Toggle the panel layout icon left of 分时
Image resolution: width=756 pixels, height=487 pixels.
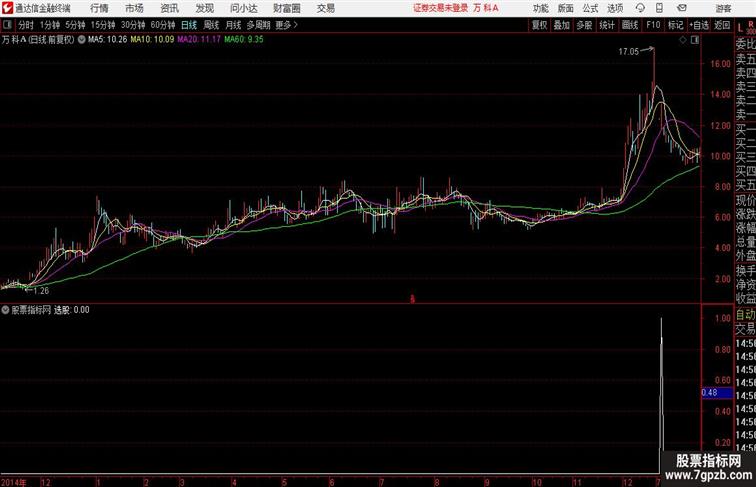[7, 25]
